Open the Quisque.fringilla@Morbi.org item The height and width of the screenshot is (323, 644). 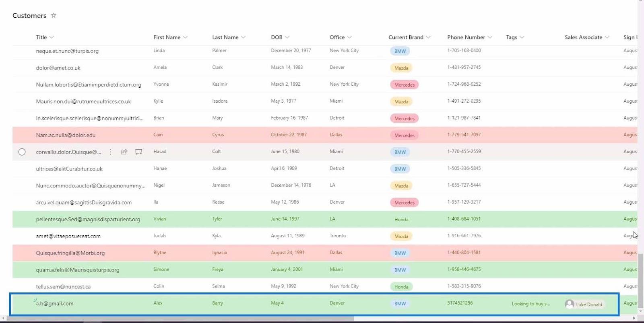click(70, 253)
